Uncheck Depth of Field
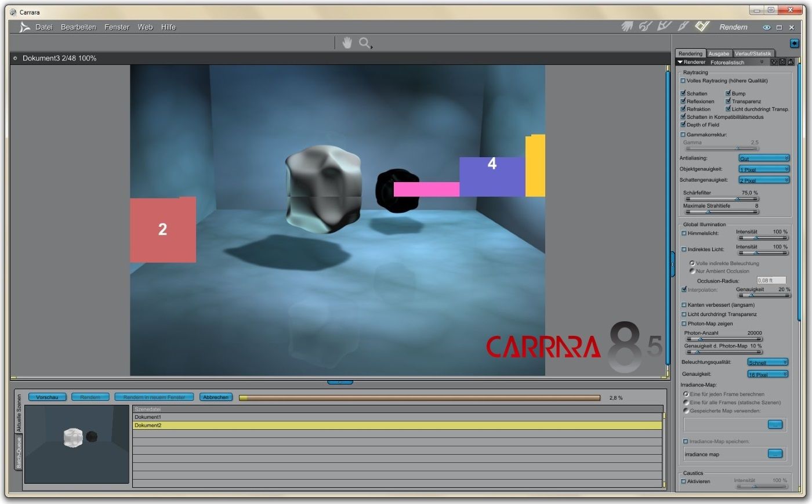 (x=683, y=125)
